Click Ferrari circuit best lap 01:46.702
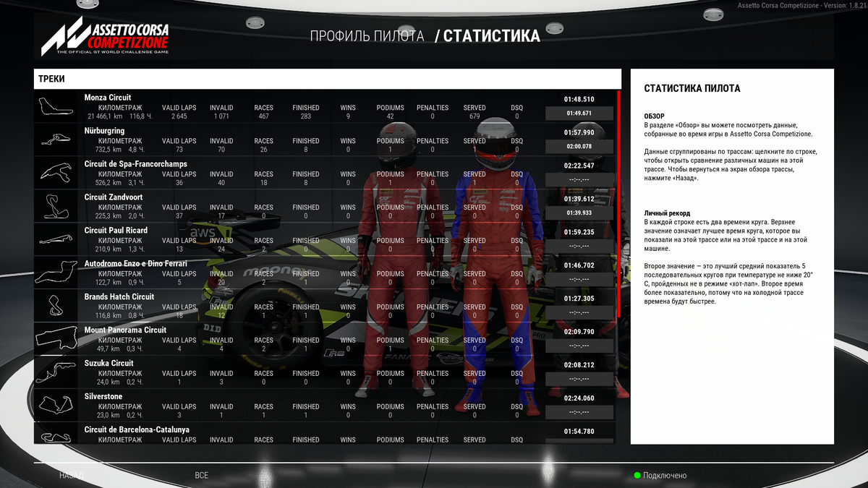 tap(579, 265)
